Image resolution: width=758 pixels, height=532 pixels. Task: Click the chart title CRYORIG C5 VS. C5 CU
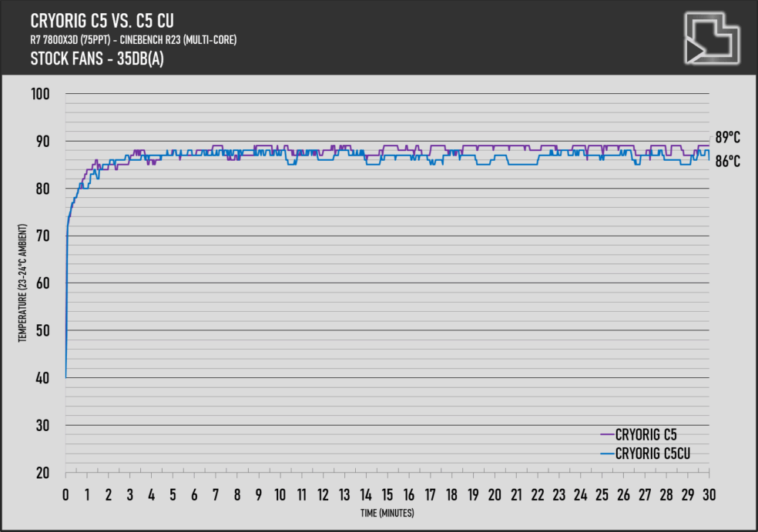click(x=107, y=19)
